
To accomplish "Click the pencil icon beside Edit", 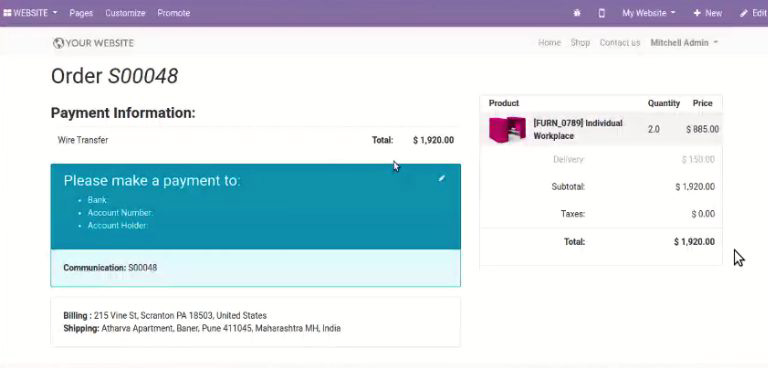I will pos(744,13).
